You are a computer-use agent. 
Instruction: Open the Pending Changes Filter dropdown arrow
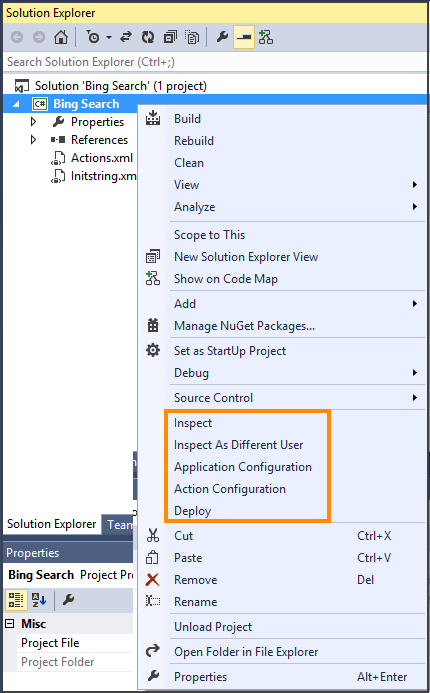tap(109, 38)
